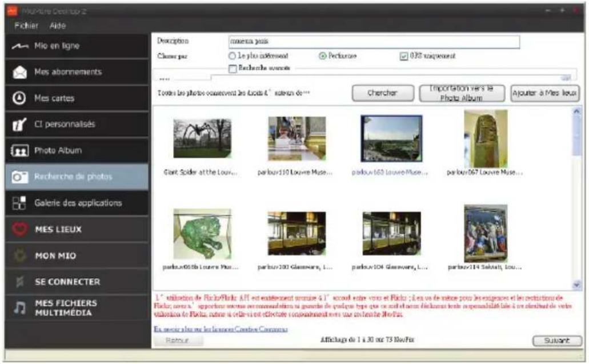Select the parlouv103 Glassware thumbnail
The width and height of the screenshot is (589, 364).
tap(296, 234)
